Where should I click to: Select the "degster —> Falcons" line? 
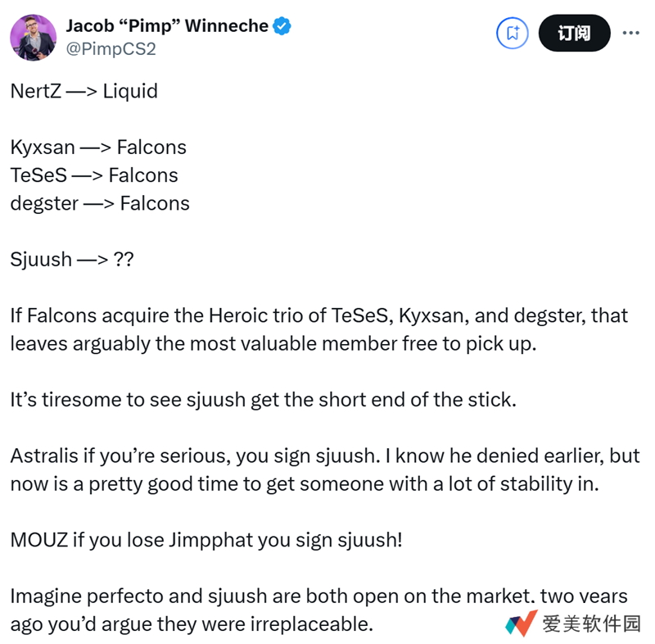(100, 203)
